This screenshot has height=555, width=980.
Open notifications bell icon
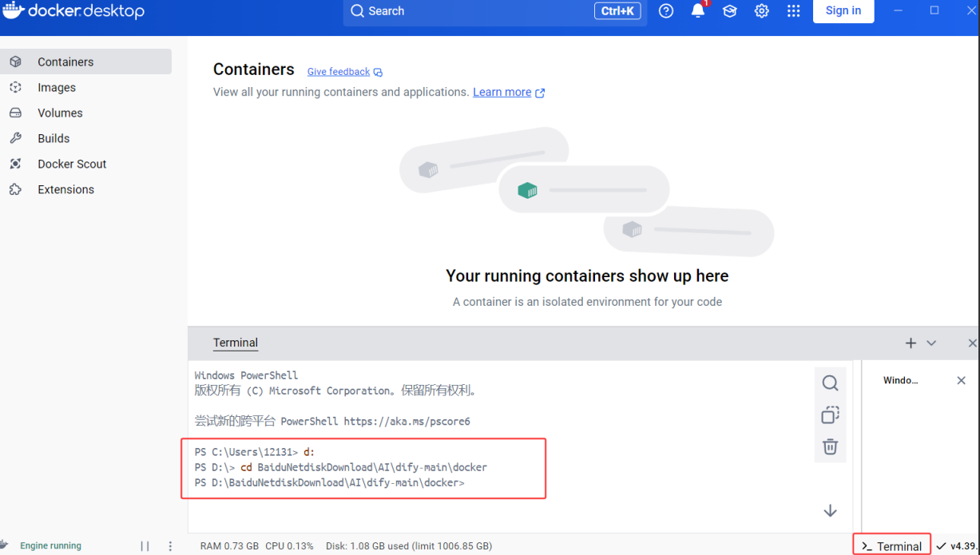pyautogui.click(x=698, y=10)
